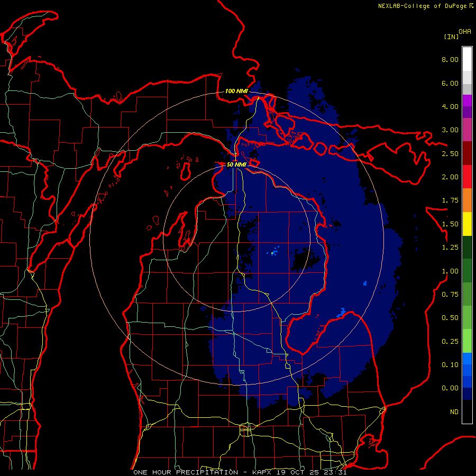Click the OHA product code label

click(465, 32)
